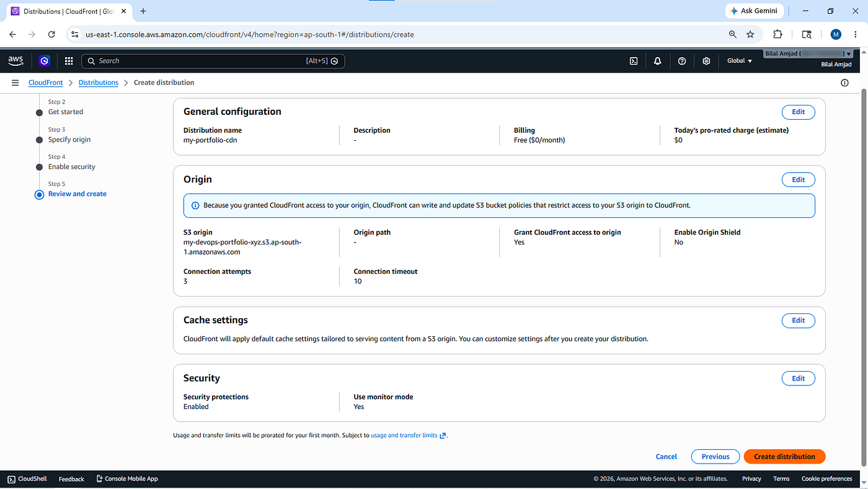The image size is (868, 489).
Task: Open the notifications bell
Action: coord(657,61)
